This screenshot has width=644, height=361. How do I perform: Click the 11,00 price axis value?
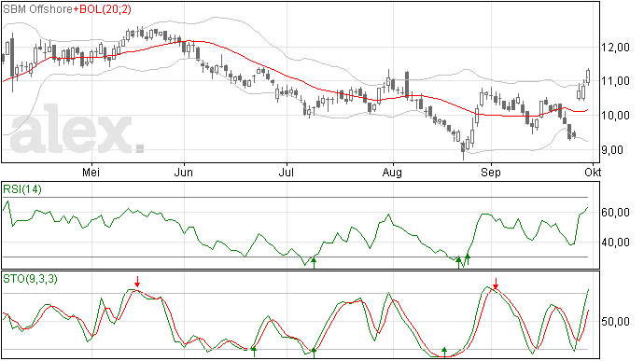coord(615,81)
